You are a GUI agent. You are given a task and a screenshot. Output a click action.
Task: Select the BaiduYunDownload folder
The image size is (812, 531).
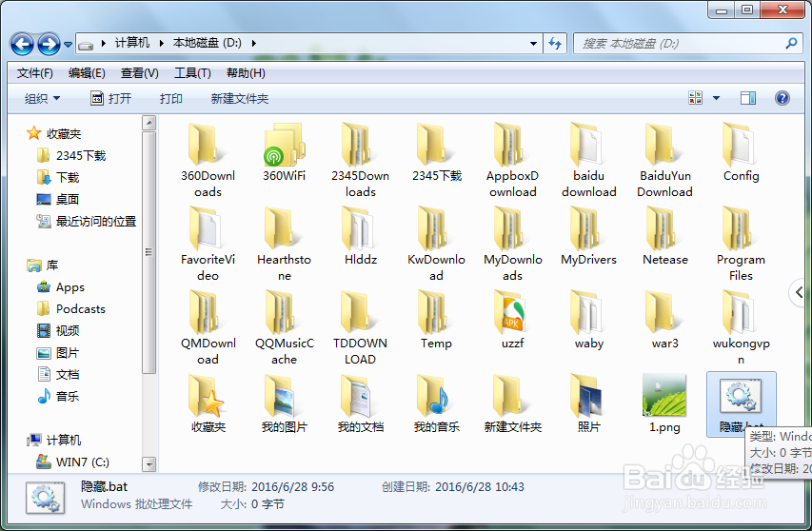tap(665, 161)
